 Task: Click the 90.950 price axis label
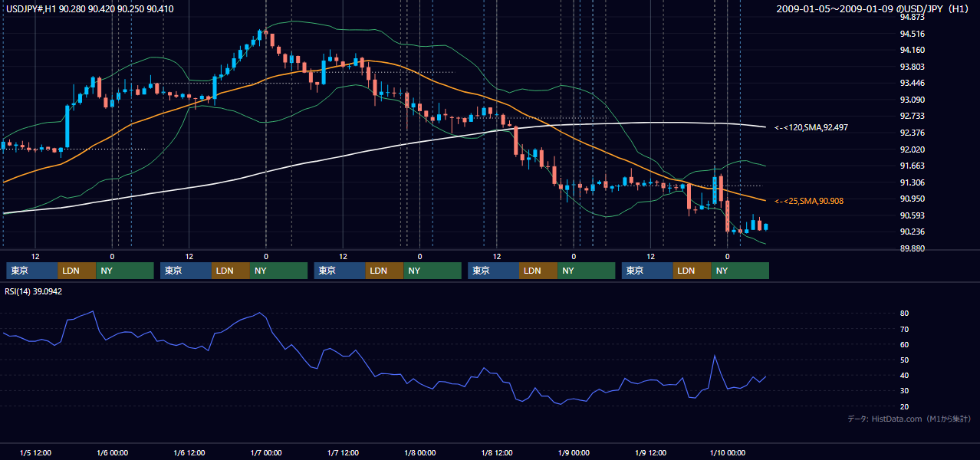[914, 199]
